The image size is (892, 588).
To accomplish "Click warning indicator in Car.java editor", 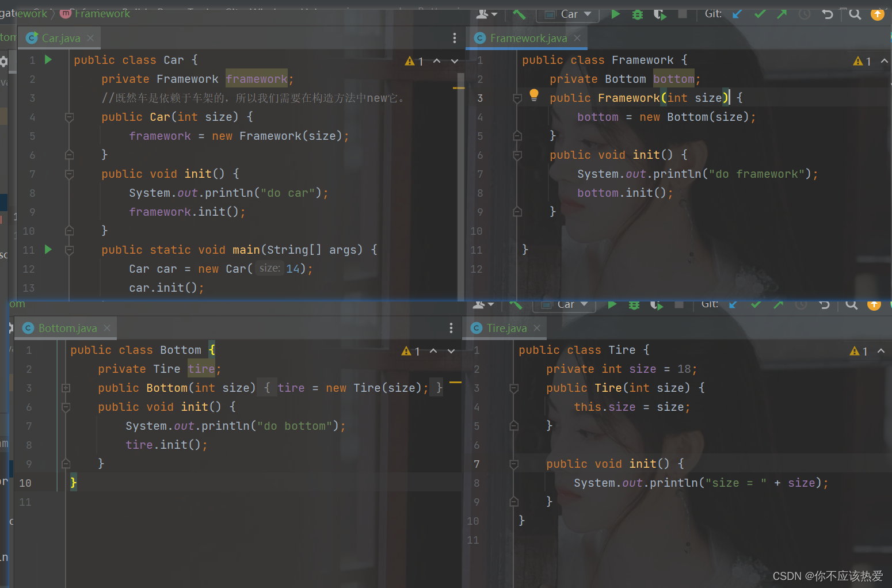I will [x=414, y=61].
